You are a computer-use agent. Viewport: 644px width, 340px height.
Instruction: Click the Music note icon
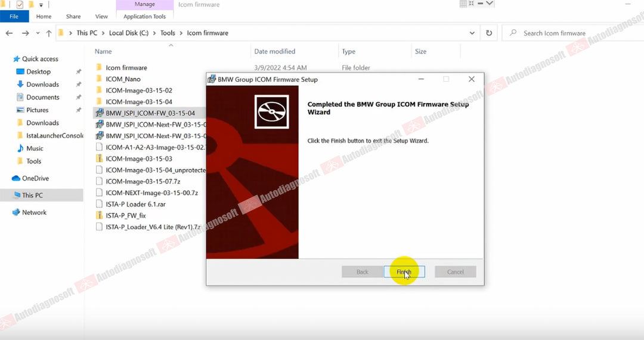[x=20, y=148]
